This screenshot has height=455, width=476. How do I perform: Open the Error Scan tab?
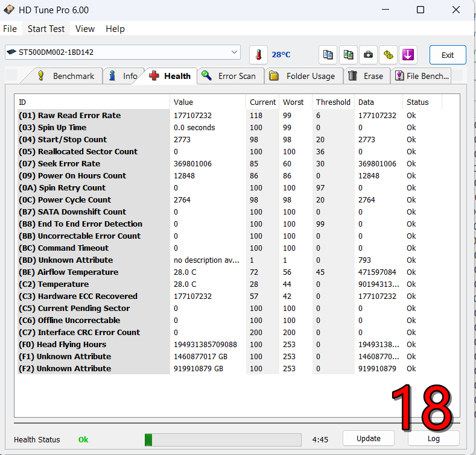click(x=229, y=76)
